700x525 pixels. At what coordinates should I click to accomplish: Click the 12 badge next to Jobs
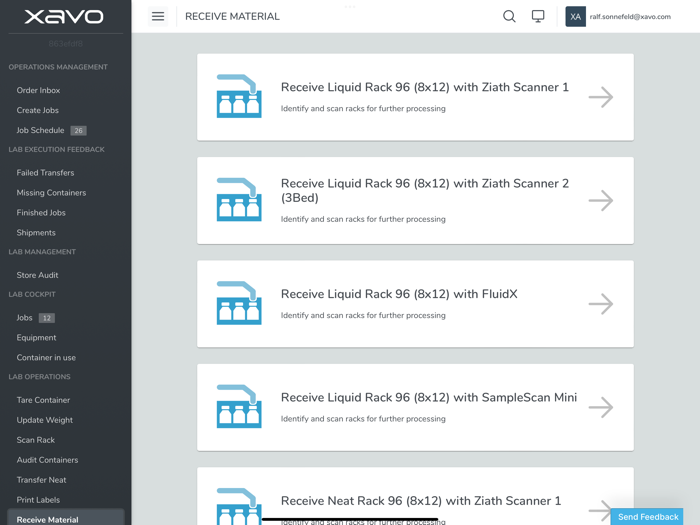[x=47, y=318]
